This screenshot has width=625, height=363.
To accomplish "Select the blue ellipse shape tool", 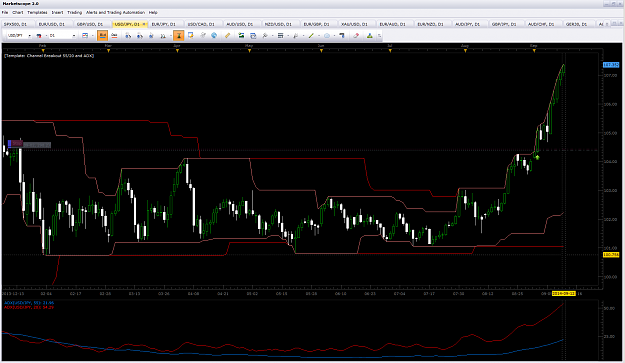I will (327, 35).
